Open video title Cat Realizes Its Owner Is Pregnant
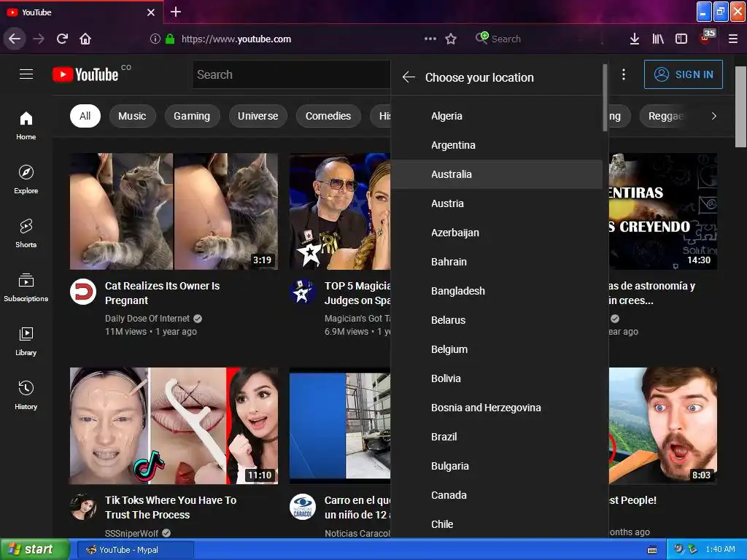The height and width of the screenshot is (560, 747). [162, 293]
